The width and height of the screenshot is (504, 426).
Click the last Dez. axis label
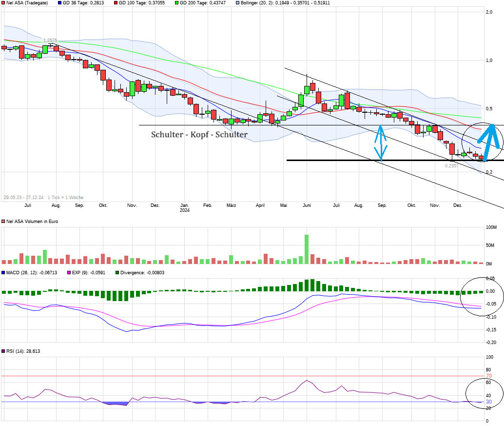[x=458, y=205]
